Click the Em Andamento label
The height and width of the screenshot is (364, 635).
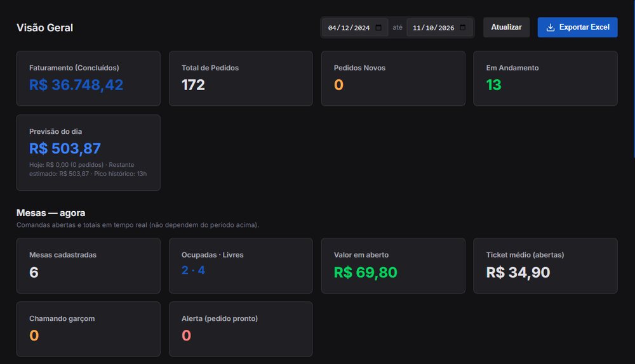click(512, 68)
